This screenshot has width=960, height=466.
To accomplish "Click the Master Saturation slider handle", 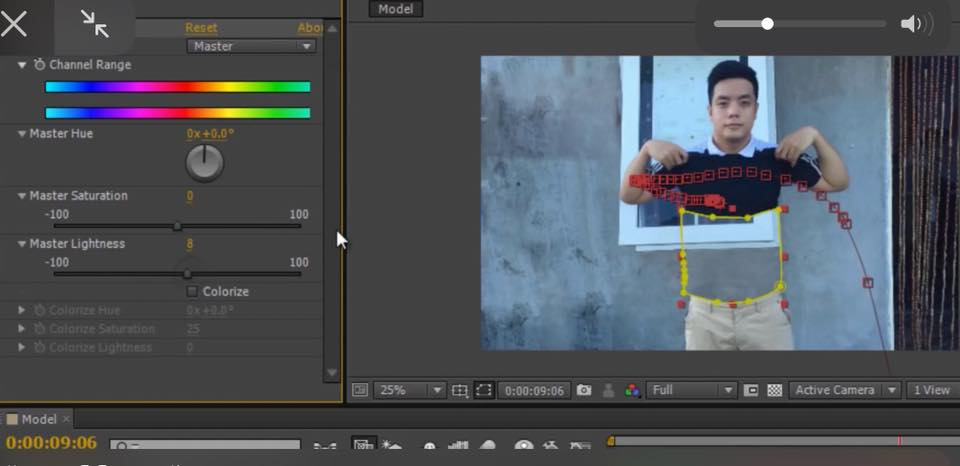I will (177, 225).
